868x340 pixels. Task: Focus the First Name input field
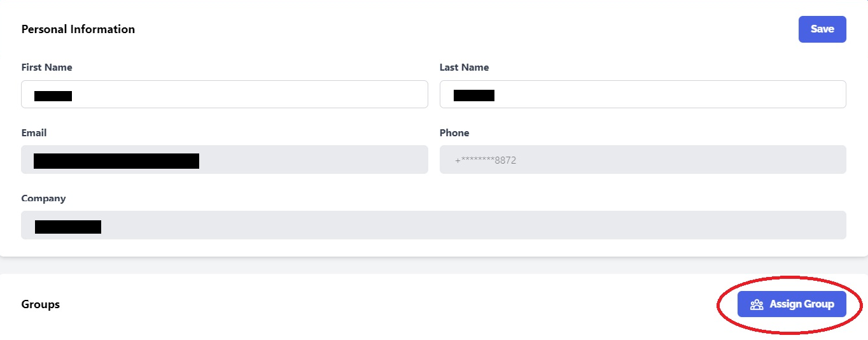225,94
